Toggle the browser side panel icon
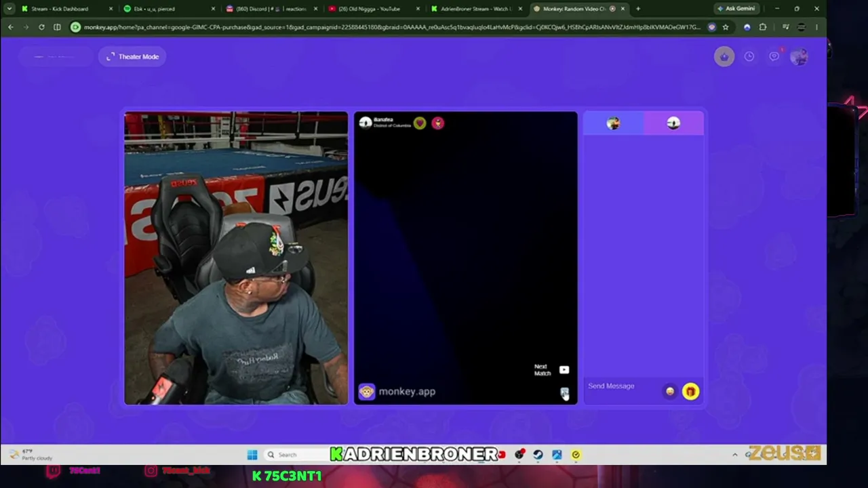The image size is (868, 488). (57, 27)
